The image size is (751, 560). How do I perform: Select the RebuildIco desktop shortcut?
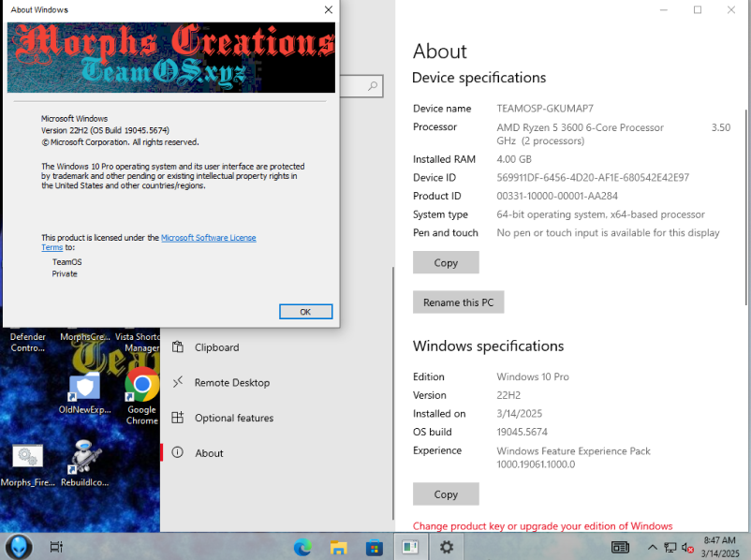click(85, 464)
